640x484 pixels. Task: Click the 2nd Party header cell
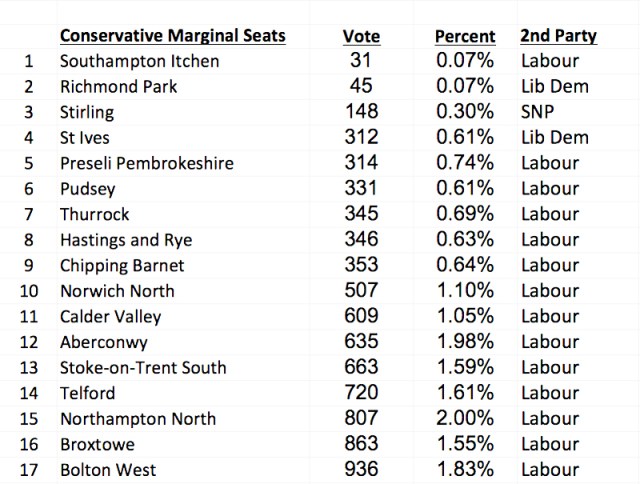[558, 36]
